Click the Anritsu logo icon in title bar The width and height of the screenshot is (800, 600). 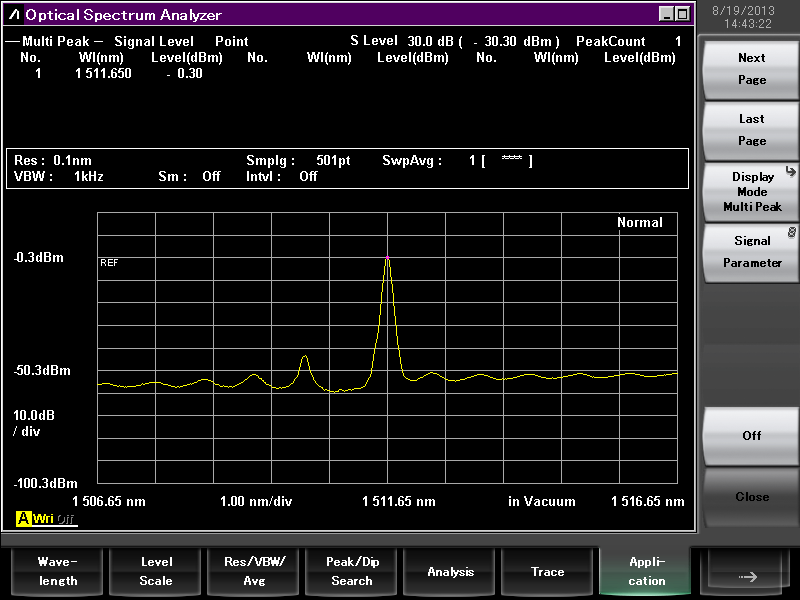point(14,14)
